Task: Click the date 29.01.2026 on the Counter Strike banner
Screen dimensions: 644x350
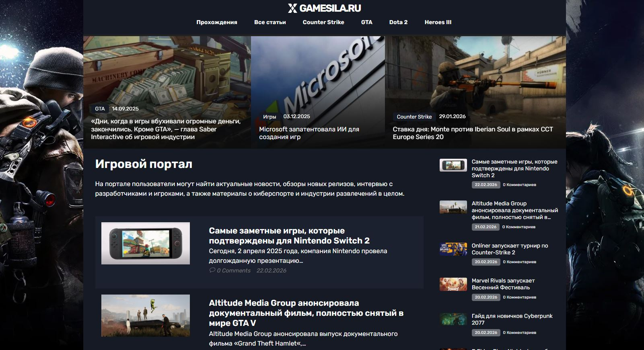Action: 452,116
